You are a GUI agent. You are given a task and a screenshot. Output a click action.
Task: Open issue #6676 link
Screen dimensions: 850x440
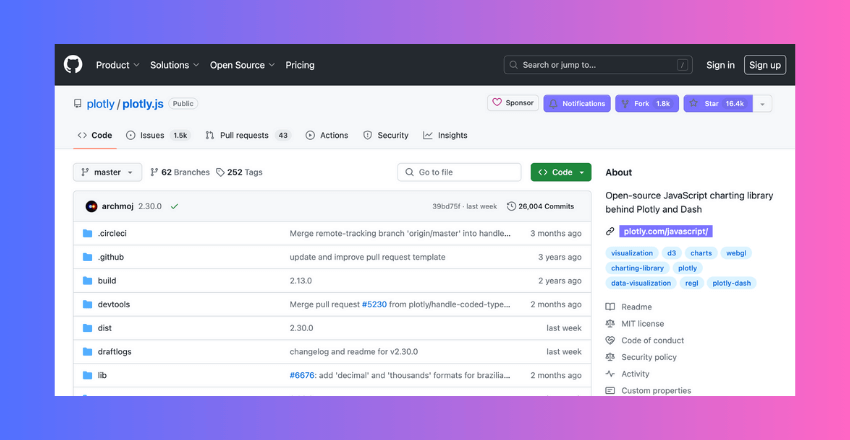(302, 376)
